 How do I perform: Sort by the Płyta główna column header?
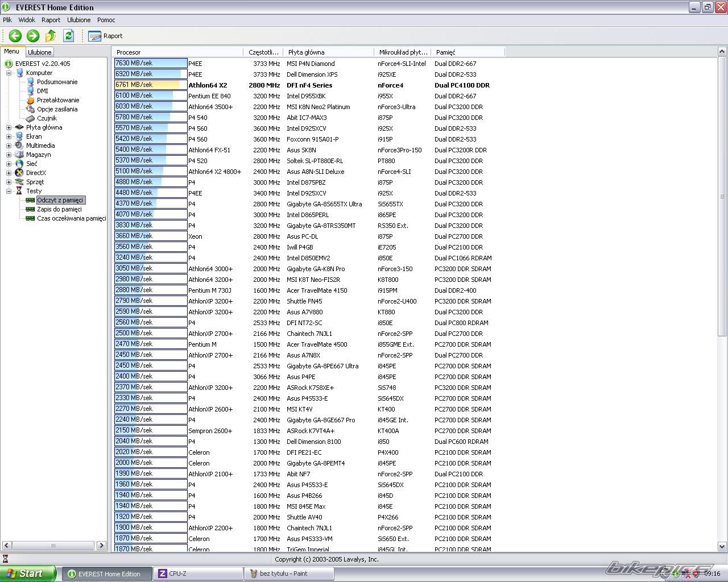329,52
